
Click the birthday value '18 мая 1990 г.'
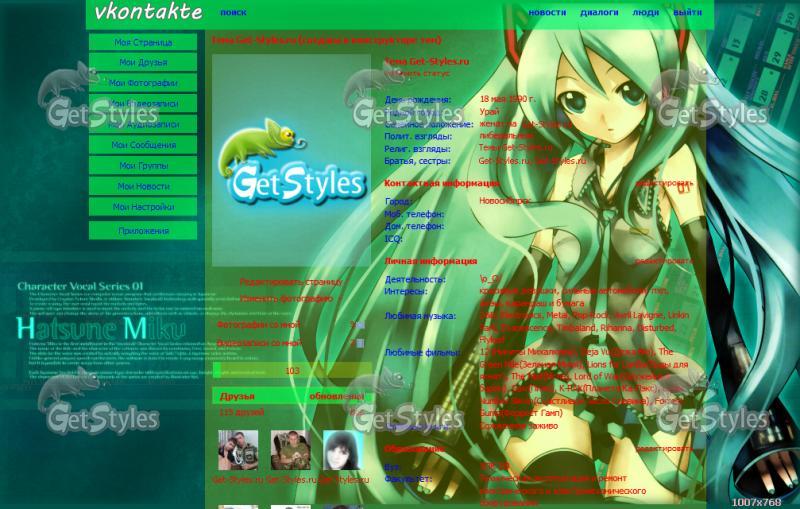tap(508, 99)
